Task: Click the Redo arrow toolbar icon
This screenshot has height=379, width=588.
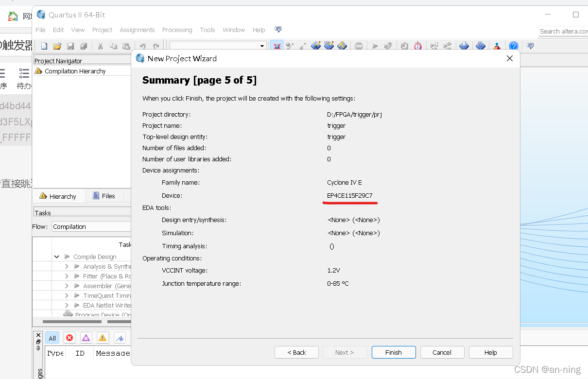Action: click(156, 46)
